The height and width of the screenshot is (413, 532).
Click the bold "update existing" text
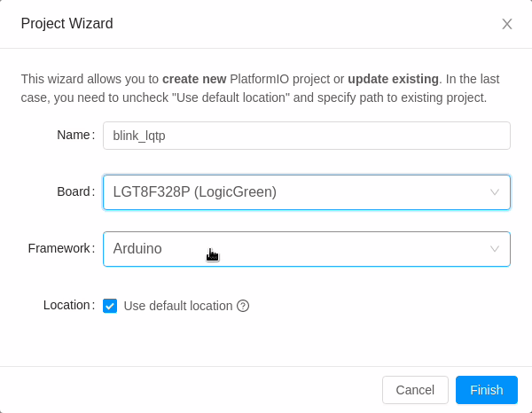(393, 79)
